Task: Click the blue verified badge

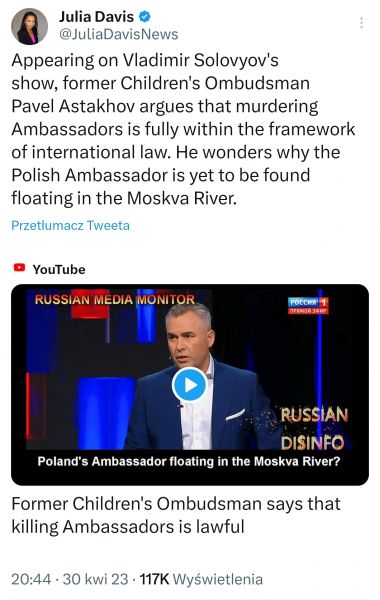Action: pyautogui.click(x=145, y=17)
